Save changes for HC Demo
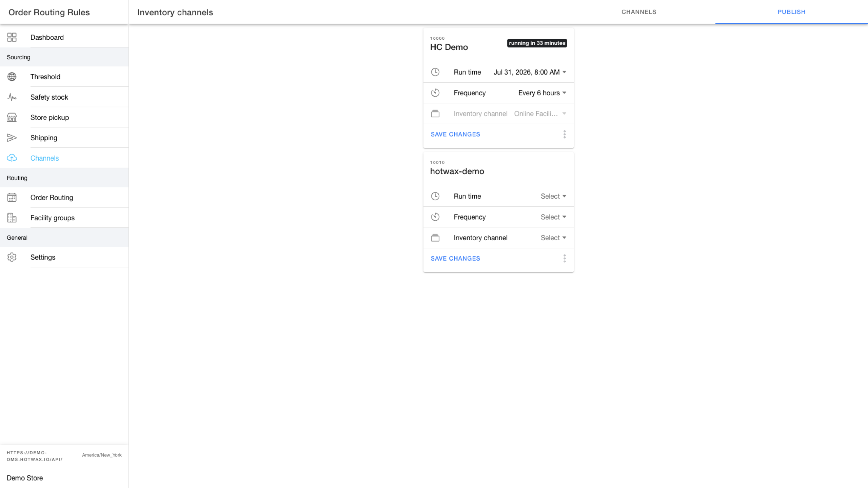 [x=455, y=134]
